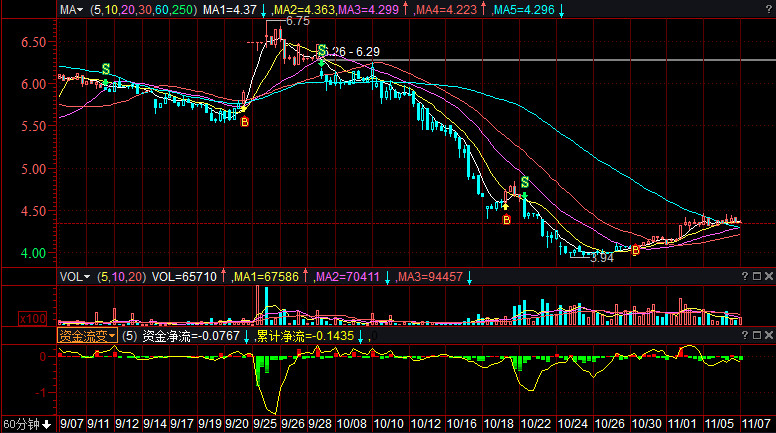The height and width of the screenshot is (433, 776).
Task: Open the MA indicator dropdown
Action: pyautogui.click(x=71, y=10)
